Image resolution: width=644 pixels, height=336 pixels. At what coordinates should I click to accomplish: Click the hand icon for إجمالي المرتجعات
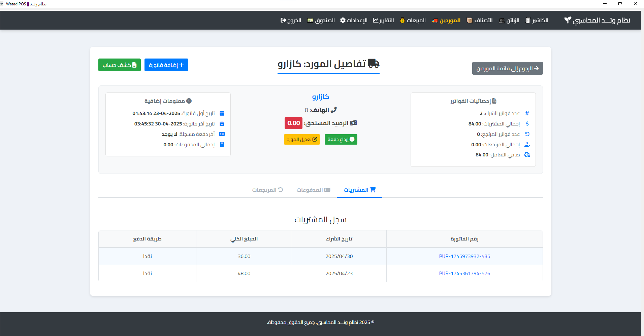coord(527,145)
